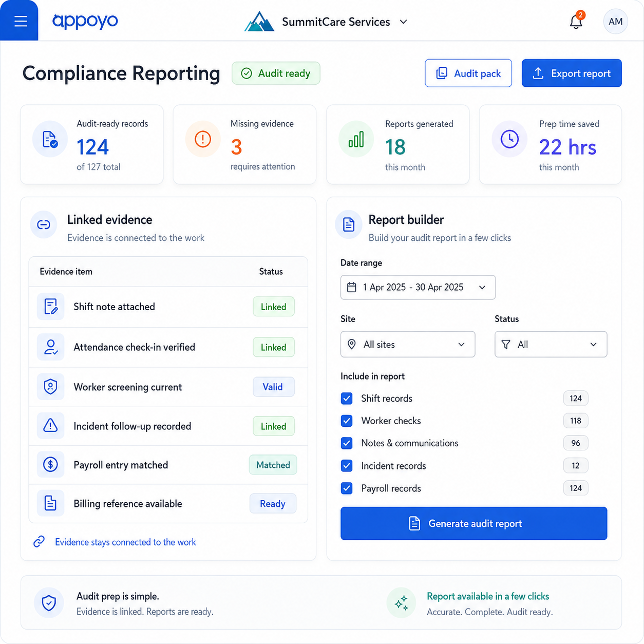Screen dimensions: 644x644
Task: Click the Export report button
Action: point(572,73)
